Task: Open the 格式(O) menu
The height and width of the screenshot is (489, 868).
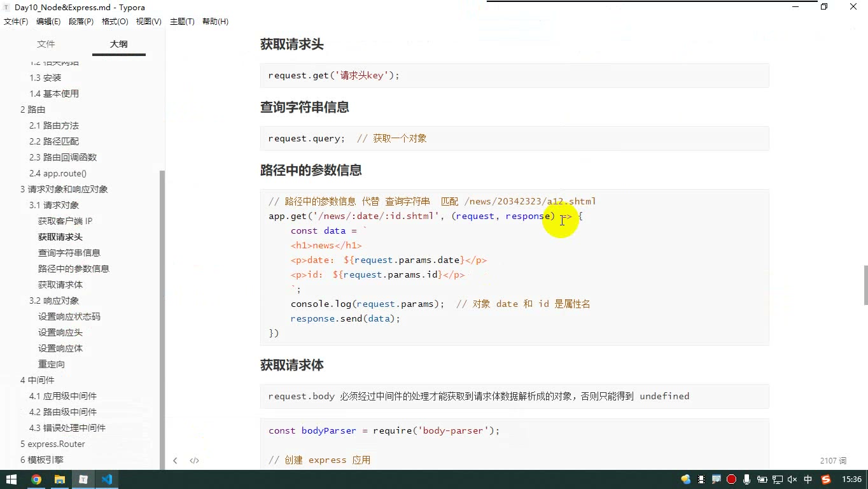Action: click(x=115, y=22)
